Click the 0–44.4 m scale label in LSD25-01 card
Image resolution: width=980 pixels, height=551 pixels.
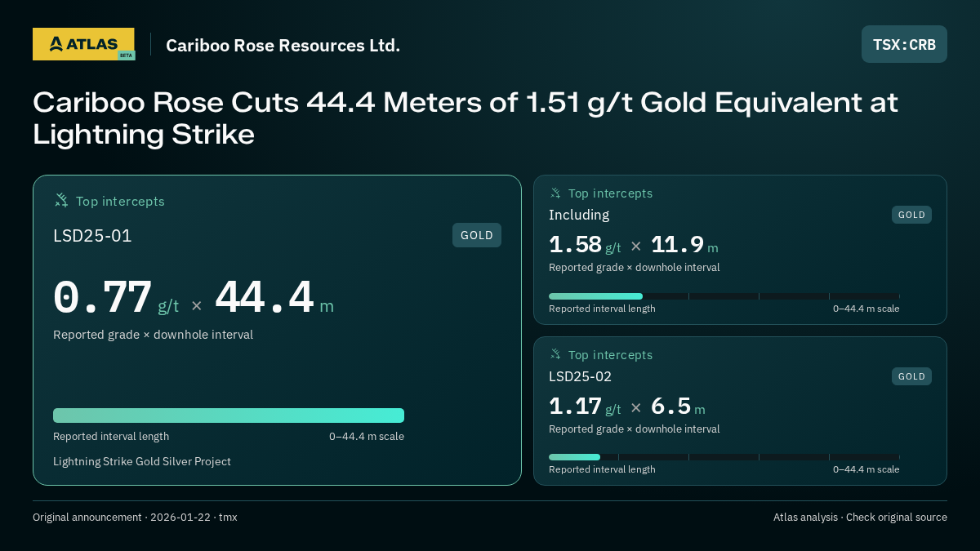(x=367, y=436)
